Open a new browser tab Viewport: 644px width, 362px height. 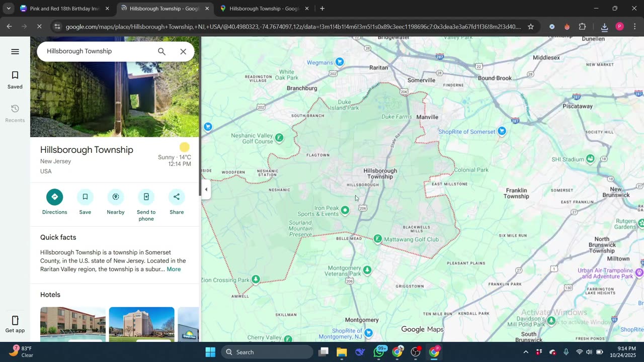pos(322,9)
